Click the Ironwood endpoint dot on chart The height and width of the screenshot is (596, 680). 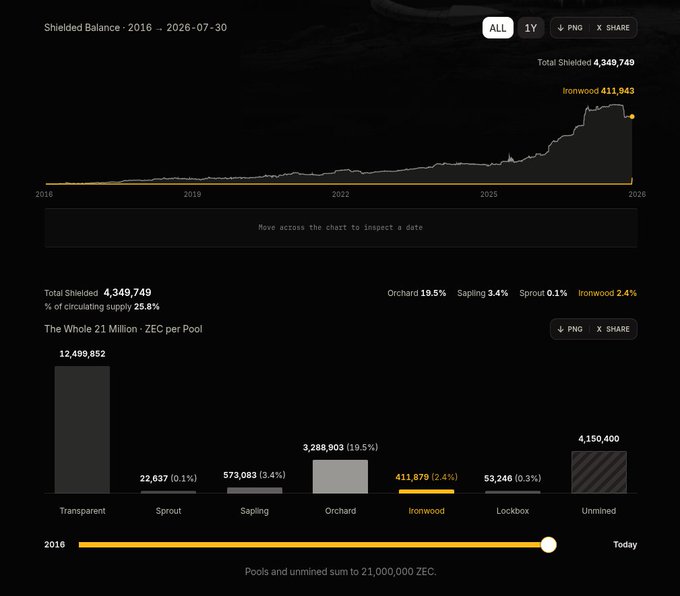(x=632, y=117)
